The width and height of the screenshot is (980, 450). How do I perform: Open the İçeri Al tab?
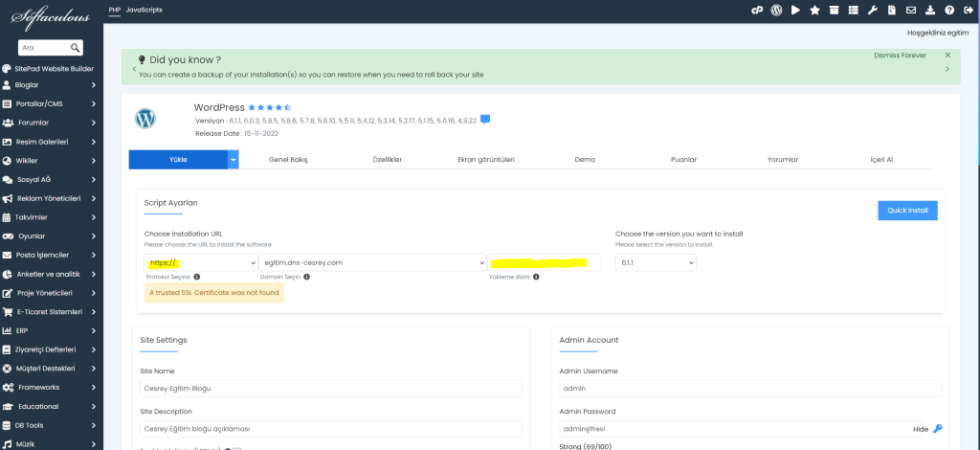point(881,160)
